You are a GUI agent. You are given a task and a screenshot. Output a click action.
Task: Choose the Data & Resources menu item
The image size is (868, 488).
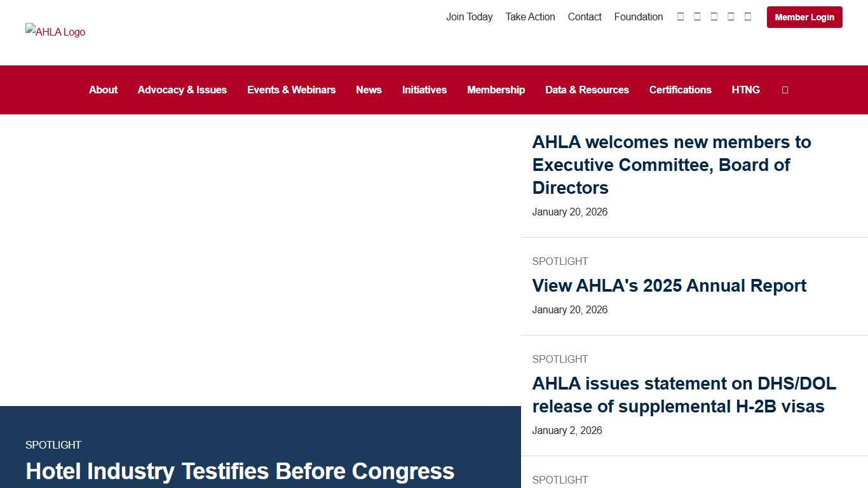(587, 90)
